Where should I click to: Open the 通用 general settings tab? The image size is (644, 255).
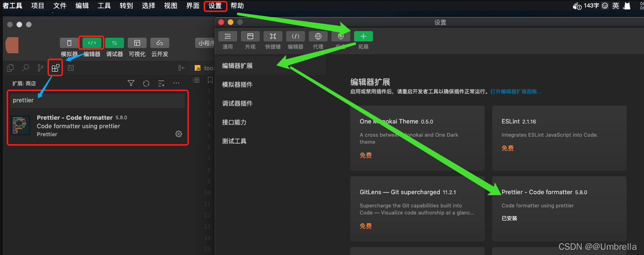click(x=228, y=36)
